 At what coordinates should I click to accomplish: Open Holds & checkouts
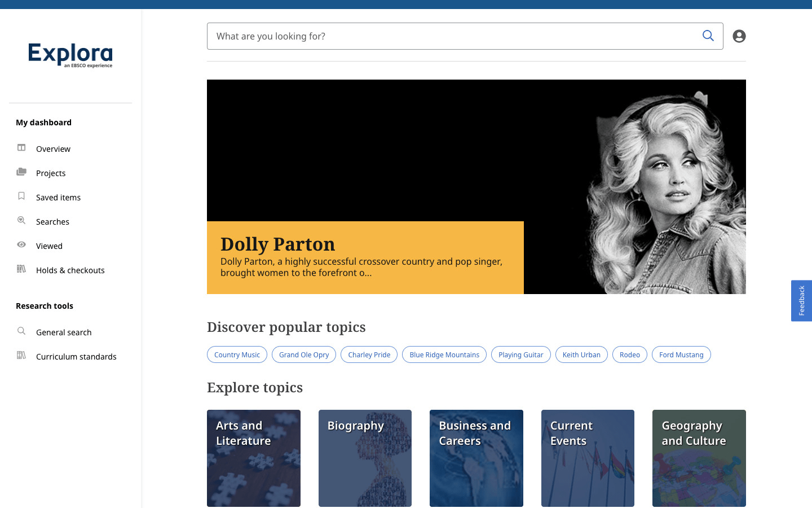pyautogui.click(x=70, y=270)
